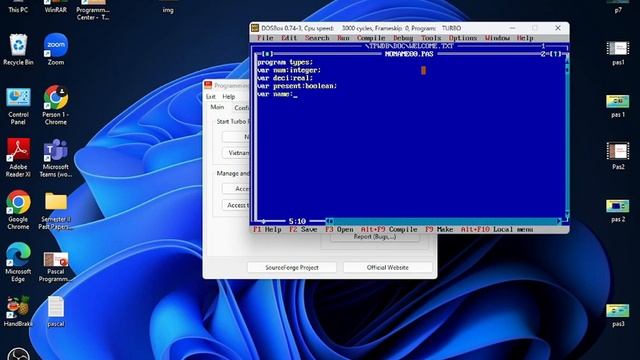This screenshot has width=640, height=360.
Task: Open the Window menu in Turbo Pascal
Action: 497,38
